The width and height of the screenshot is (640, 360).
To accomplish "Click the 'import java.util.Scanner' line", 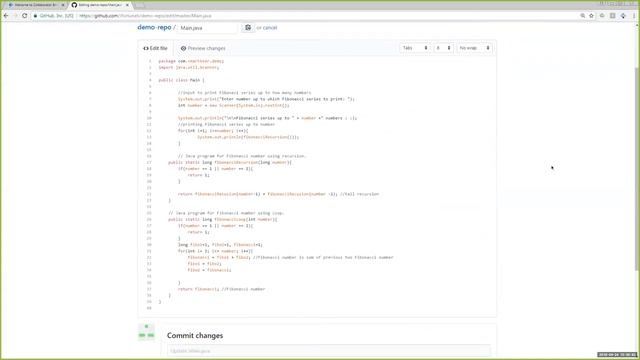I will (x=189, y=67).
